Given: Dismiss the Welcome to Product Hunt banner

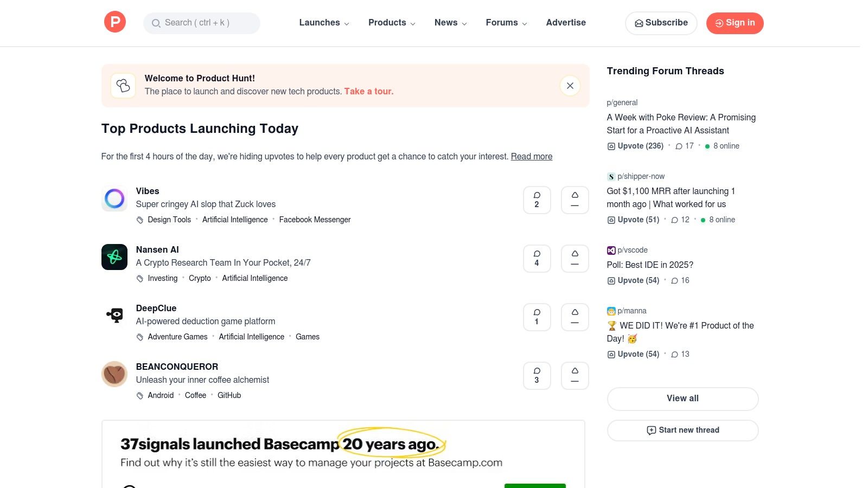Looking at the screenshot, I should [570, 86].
